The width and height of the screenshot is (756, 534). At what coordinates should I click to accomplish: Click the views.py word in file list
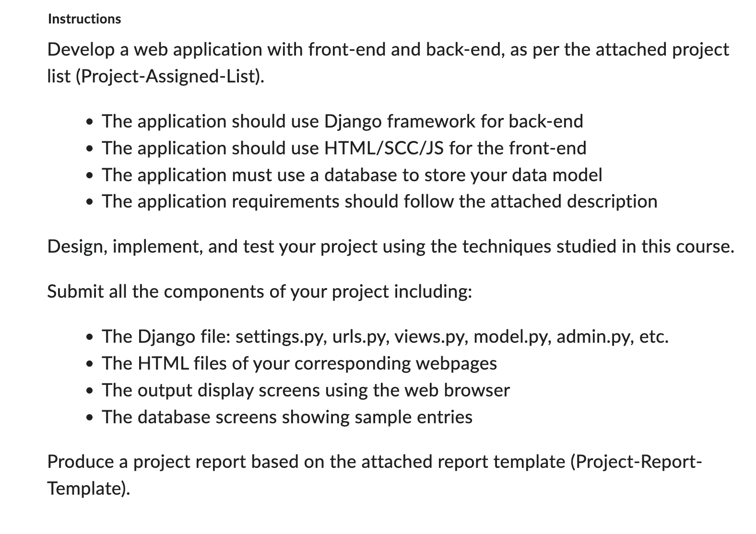[x=431, y=337]
